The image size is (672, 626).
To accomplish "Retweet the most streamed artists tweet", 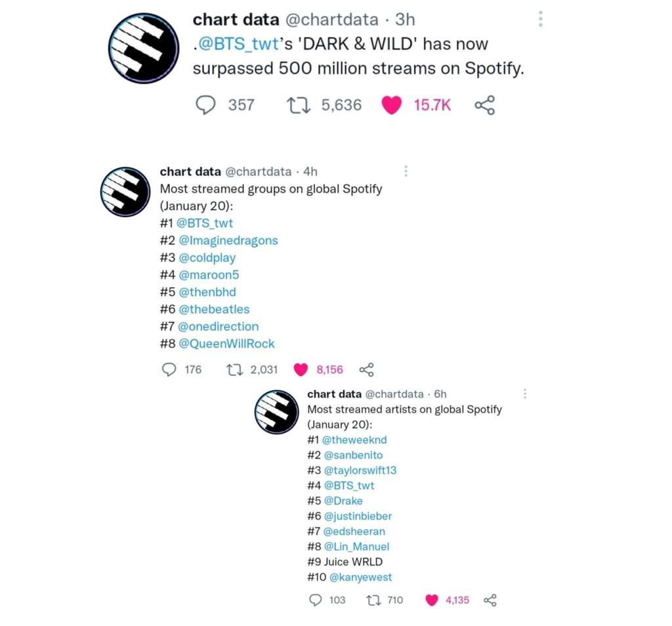I will coord(373,600).
